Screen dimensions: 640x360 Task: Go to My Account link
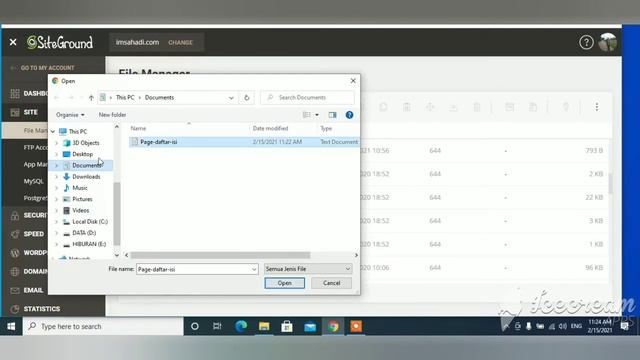[47, 68]
